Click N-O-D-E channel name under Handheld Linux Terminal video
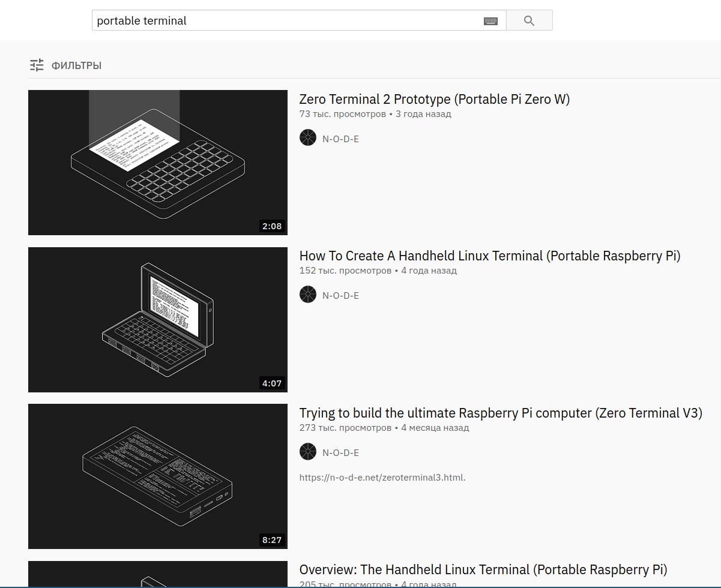The image size is (721, 588). [340, 295]
